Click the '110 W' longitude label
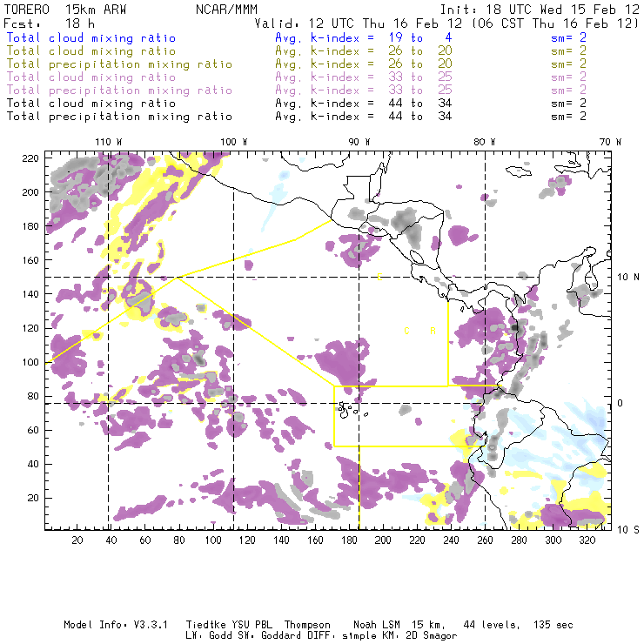This screenshot has width=644, height=644. point(109,142)
